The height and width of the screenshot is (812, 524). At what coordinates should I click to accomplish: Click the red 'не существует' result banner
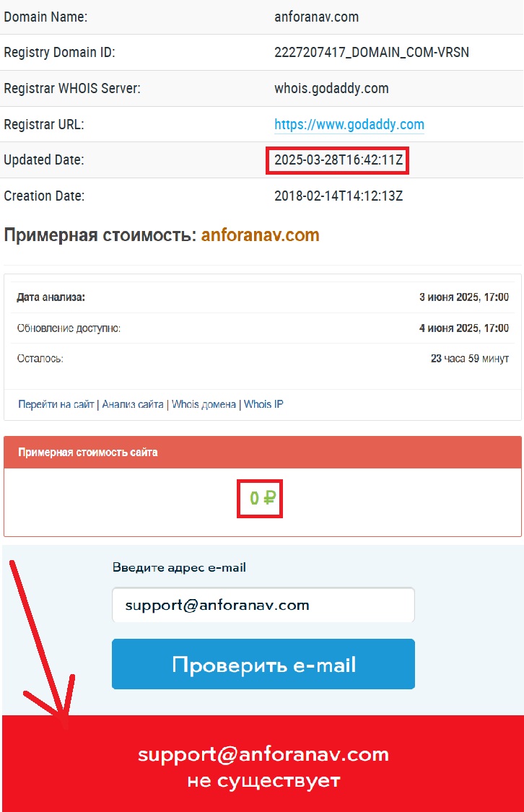pos(263,764)
